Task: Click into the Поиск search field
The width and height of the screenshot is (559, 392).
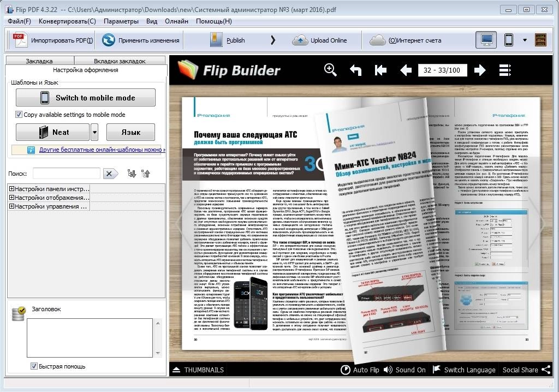Action: (x=66, y=174)
